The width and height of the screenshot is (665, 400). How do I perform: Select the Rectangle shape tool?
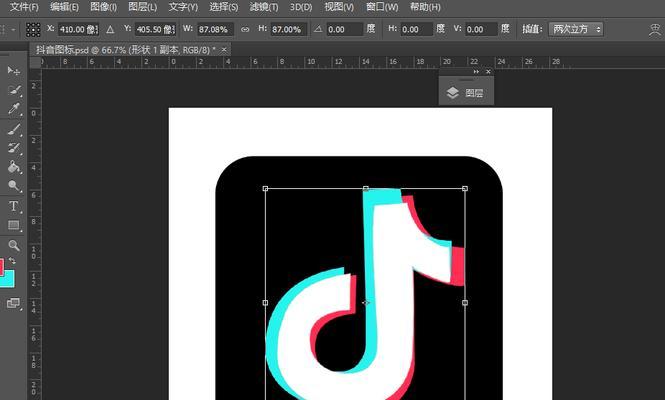click(14, 225)
